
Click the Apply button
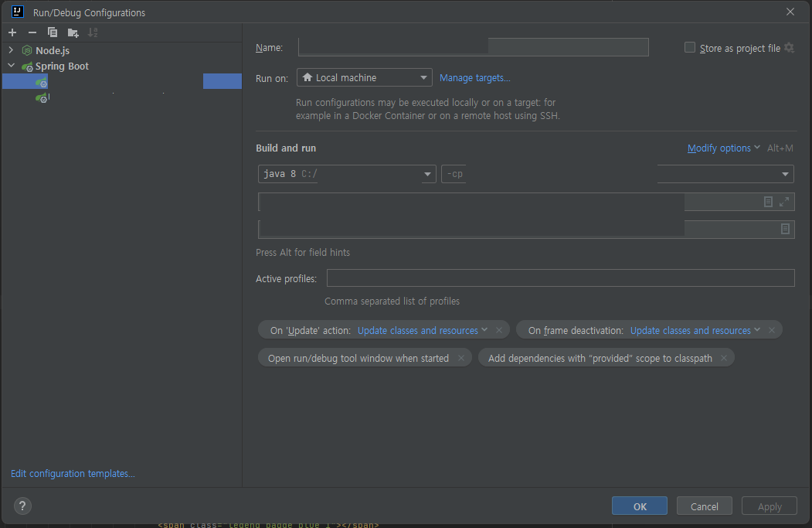coord(770,506)
